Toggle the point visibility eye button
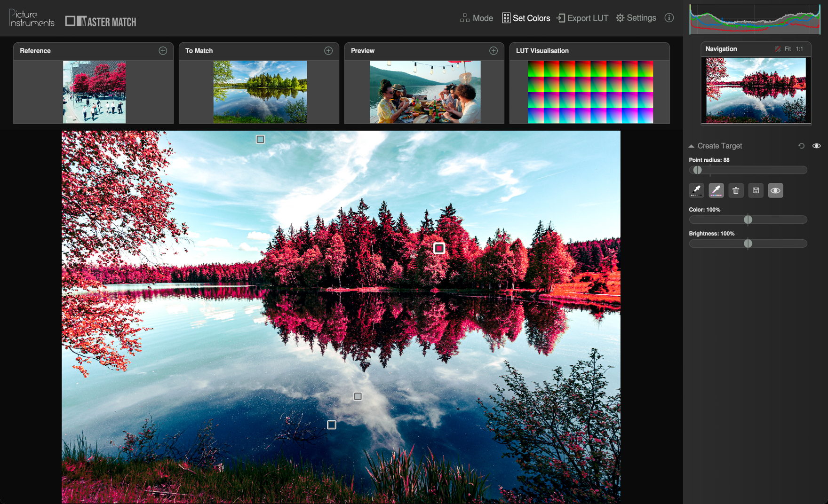The image size is (828, 504). click(x=775, y=190)
